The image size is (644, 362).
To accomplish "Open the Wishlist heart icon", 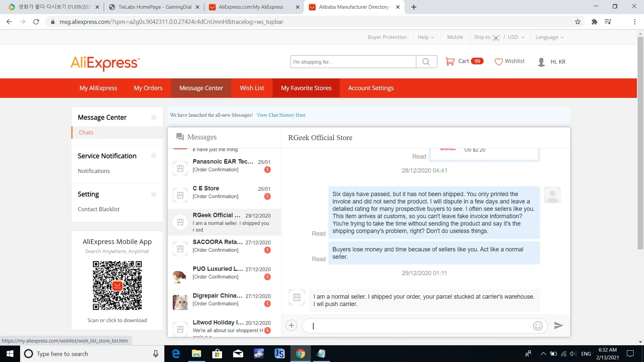I will pyautogui.click(x=498, y=62).
